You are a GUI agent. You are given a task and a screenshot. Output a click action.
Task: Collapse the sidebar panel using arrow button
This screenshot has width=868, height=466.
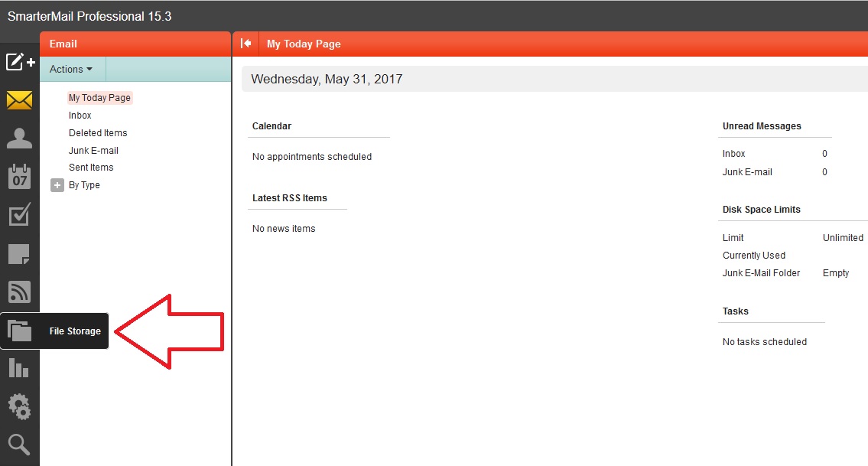point(246,44)
